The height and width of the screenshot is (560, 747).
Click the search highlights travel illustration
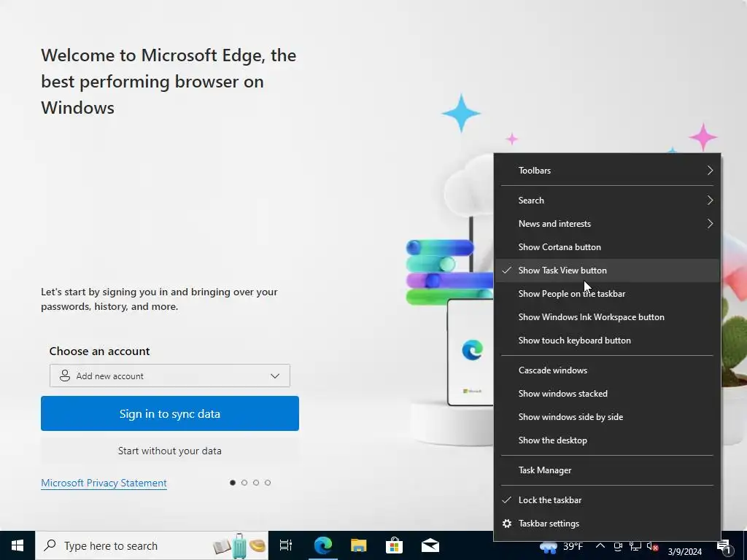click(x=239, y=545)
